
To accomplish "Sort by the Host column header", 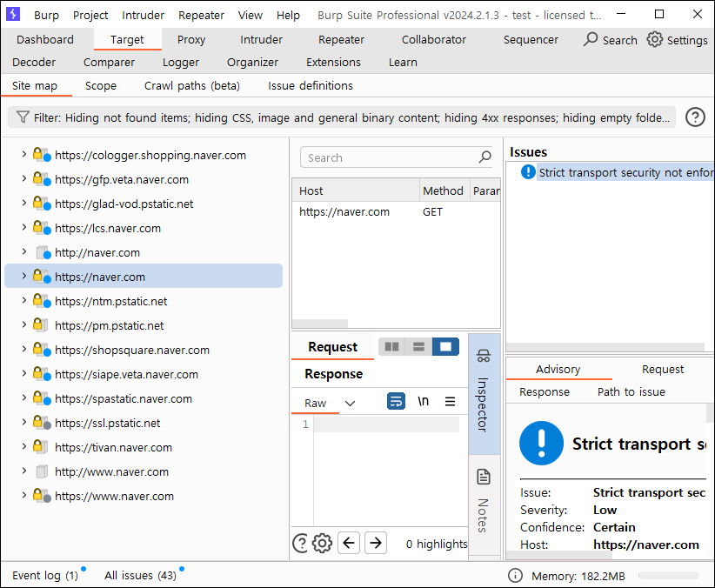I will click(x=356, y=190).
